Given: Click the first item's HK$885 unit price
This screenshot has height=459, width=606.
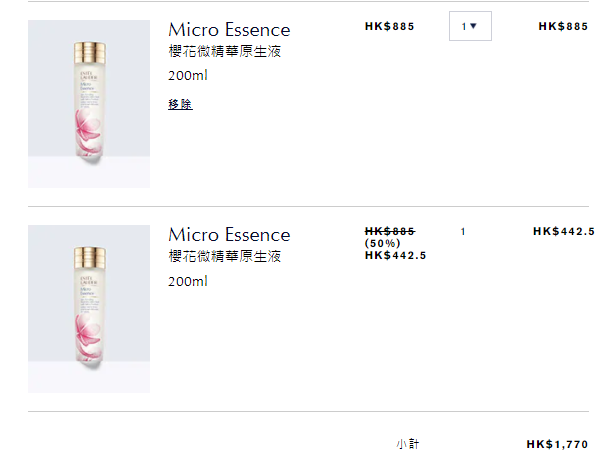Looking at the screenshot, I should 389,27.
